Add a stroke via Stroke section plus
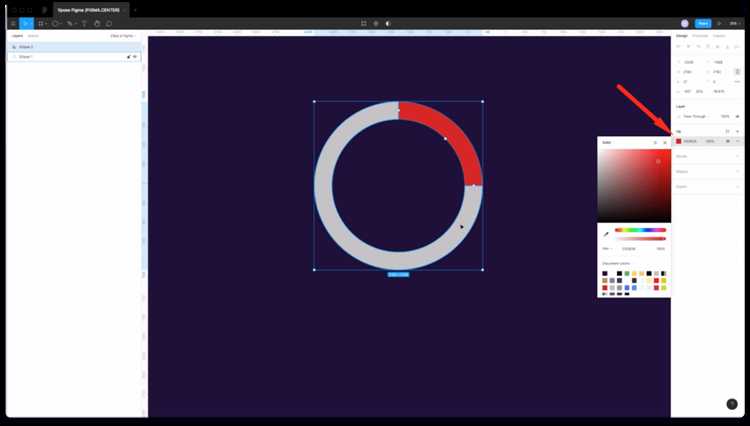Screen dimensions: 750x426 pyautogui.click(x=737, y=156)
